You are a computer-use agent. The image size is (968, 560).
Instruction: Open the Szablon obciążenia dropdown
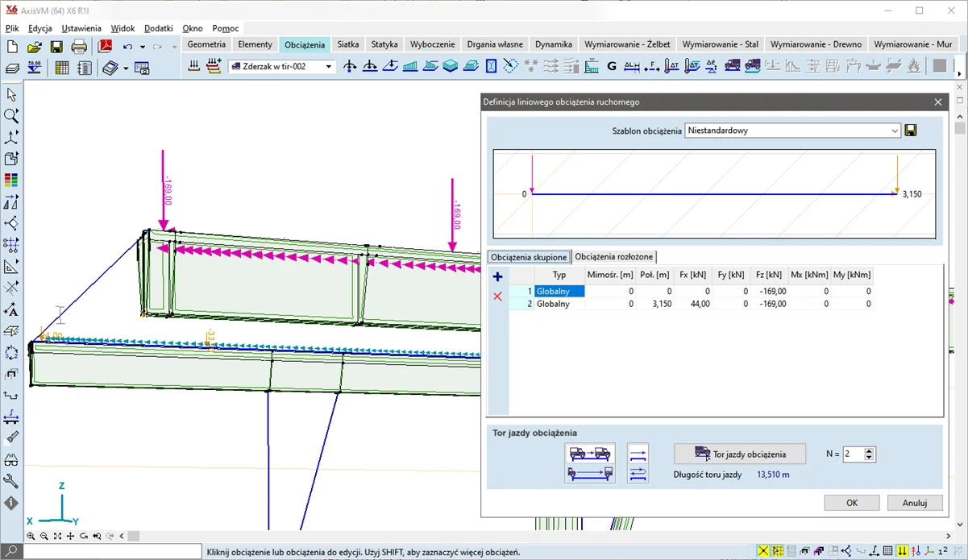pos(895,131)
